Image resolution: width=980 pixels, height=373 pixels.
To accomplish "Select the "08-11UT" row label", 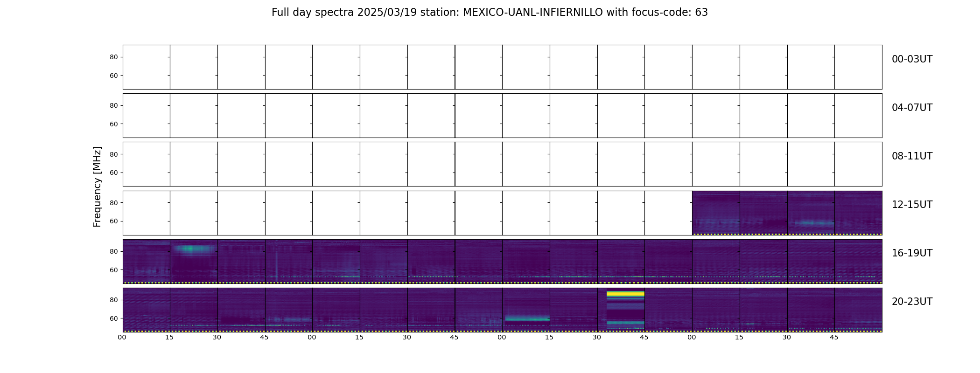I will click(x=912, y=156).
